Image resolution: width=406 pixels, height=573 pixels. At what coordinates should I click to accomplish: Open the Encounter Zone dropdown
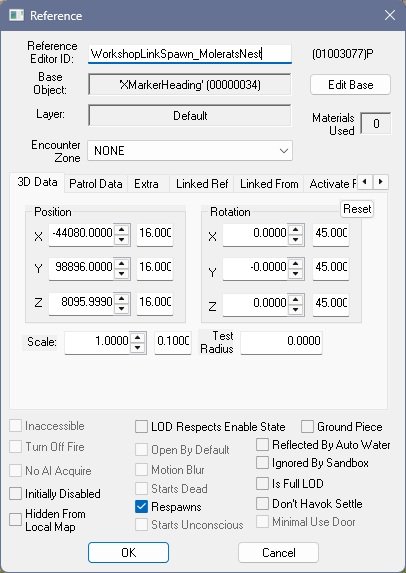pos(190,151)
